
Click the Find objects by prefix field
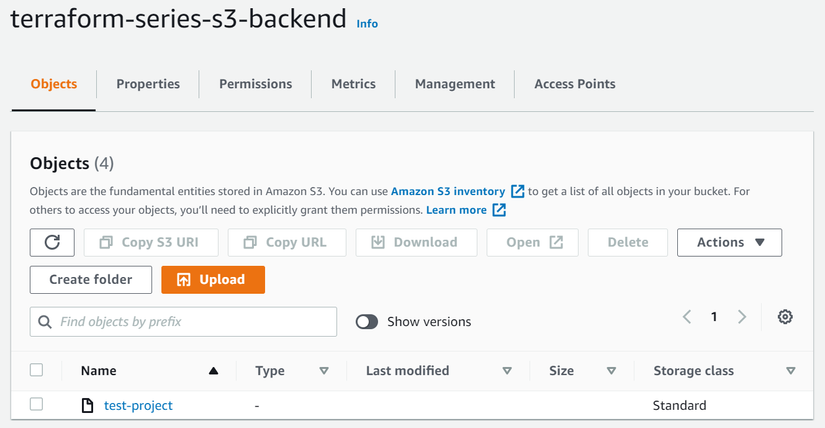[x=195, y=322]
